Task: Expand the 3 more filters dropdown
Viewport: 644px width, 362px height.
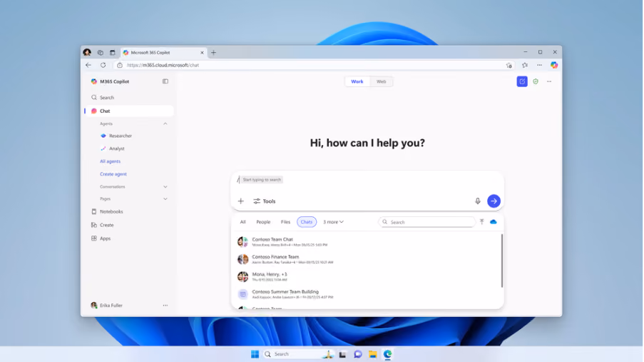Action: tap(333, 222)
